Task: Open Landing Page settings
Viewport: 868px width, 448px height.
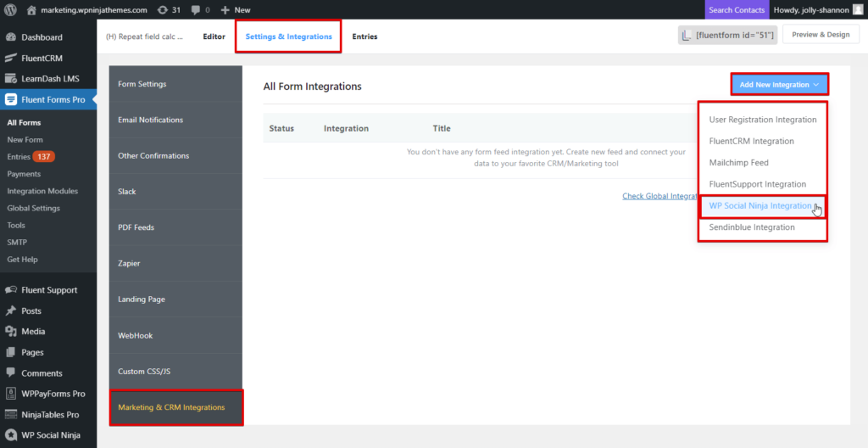Action: click(175, 299)
